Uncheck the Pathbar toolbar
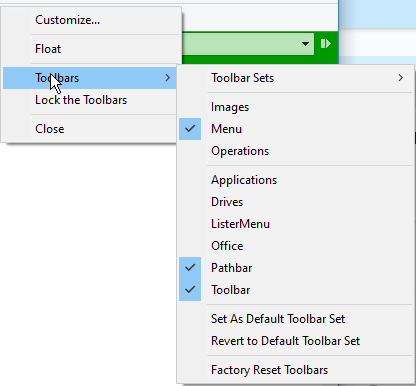The height and width of the screenshot is (386, 416). point(296,268)
